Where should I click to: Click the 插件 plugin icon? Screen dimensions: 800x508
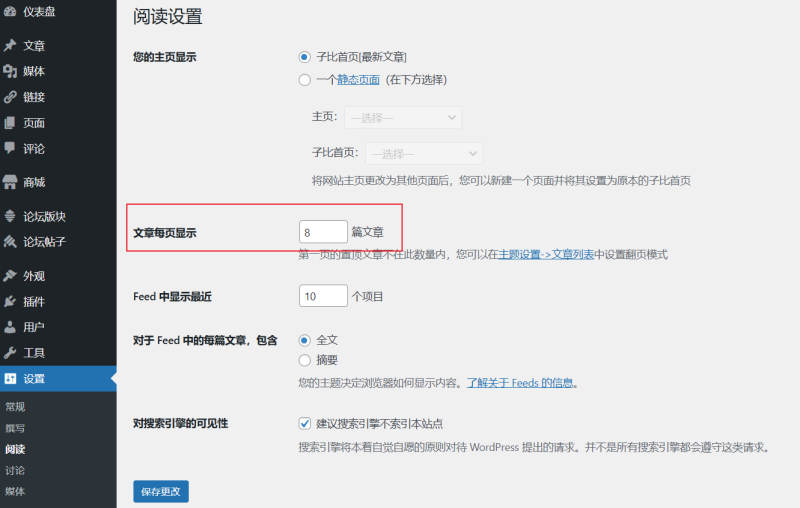pyautogui.click(x=10, y=301)
